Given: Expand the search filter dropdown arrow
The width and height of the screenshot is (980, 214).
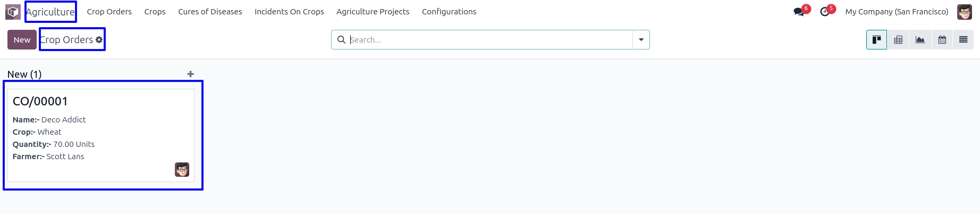Looking at the screenshot, I should pos(641,40).
